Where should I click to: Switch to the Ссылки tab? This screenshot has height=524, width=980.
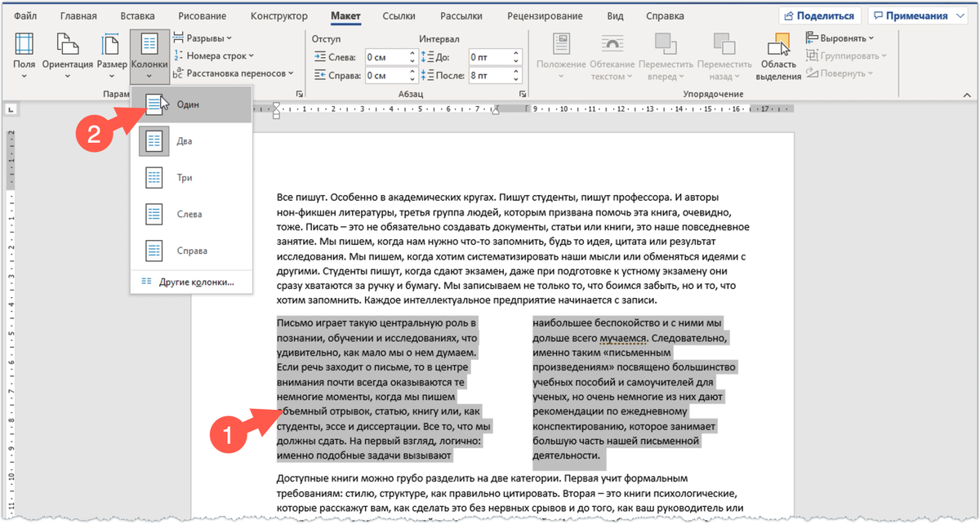pos(400,16)
